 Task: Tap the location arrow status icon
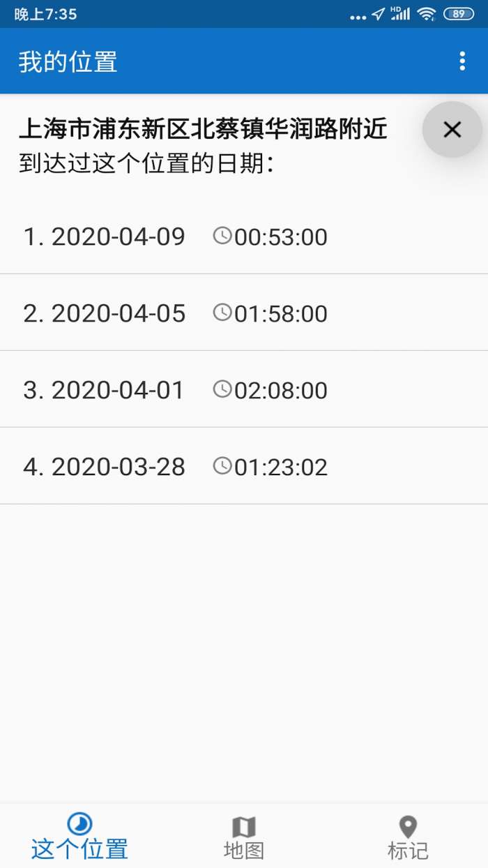tap(378, 14)
